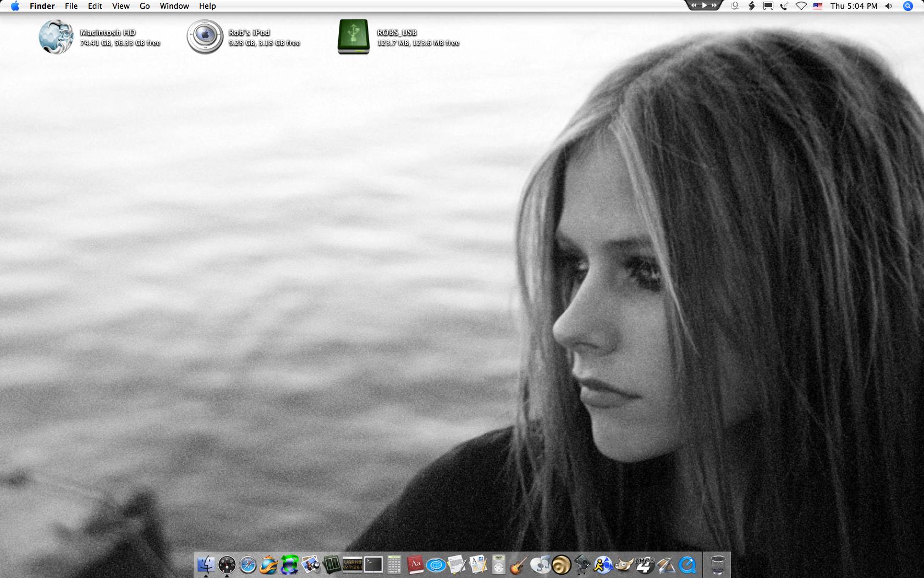Open the Trash in the Dock
This screenshot has height=578, width=924.
(x=718, y=565)
